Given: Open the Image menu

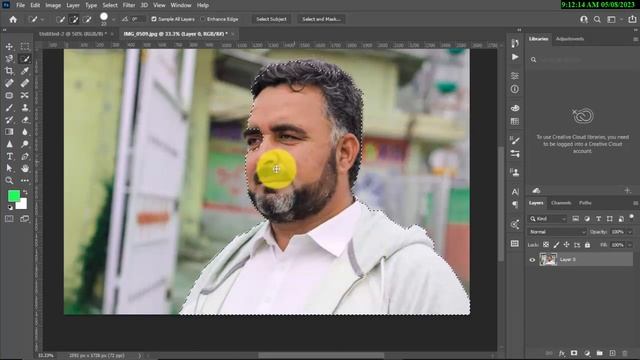Looking at the screenshot, I should [x=53, y=5].
